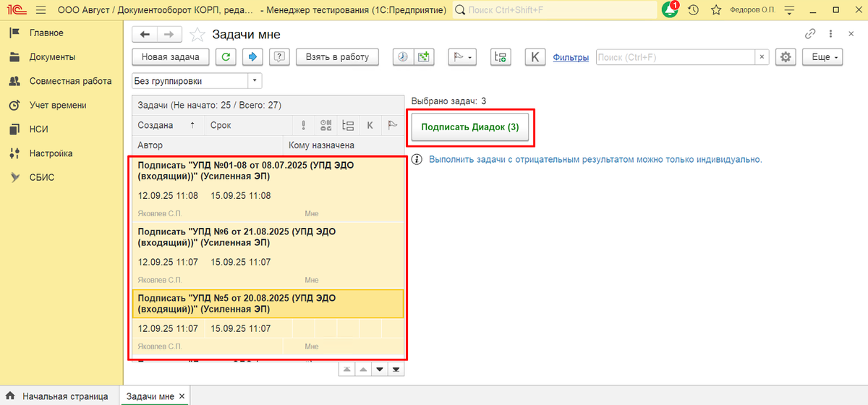The image size is (868, 405).
Task: Copy link using the chain icon
Action: click(x=810, y=34)
